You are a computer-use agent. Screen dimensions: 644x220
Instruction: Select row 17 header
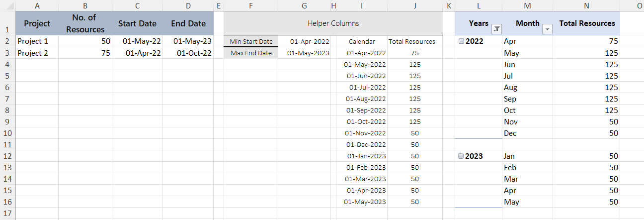[x=8, y=214]
